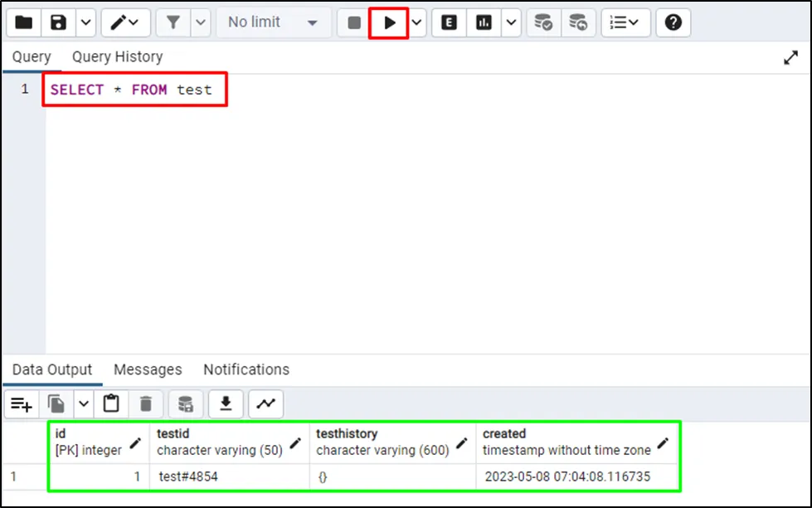Screen dimensions: 812x508
Task: Switch to the Query History tab
Action: click(x=117, y=56)
